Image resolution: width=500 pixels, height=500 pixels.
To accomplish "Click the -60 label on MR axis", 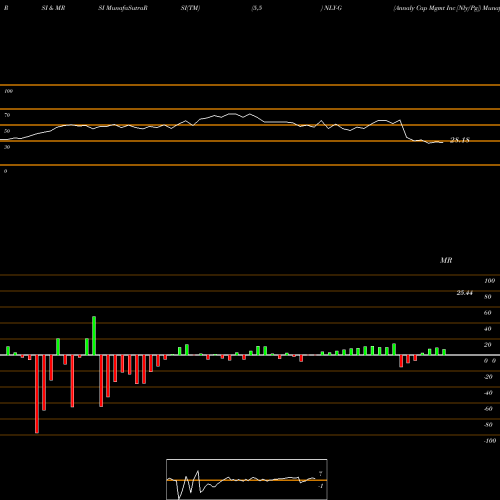I will (x=488, y=409).
